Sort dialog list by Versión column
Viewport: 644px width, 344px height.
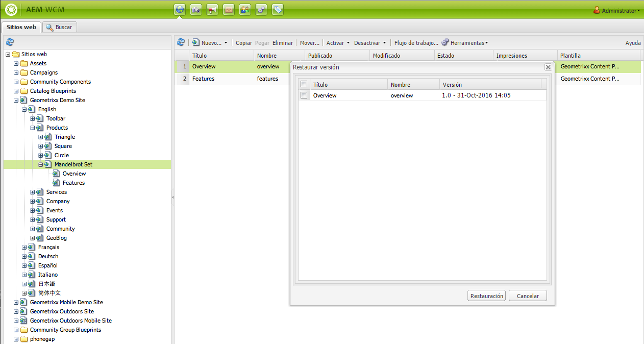tap(490, 85)
